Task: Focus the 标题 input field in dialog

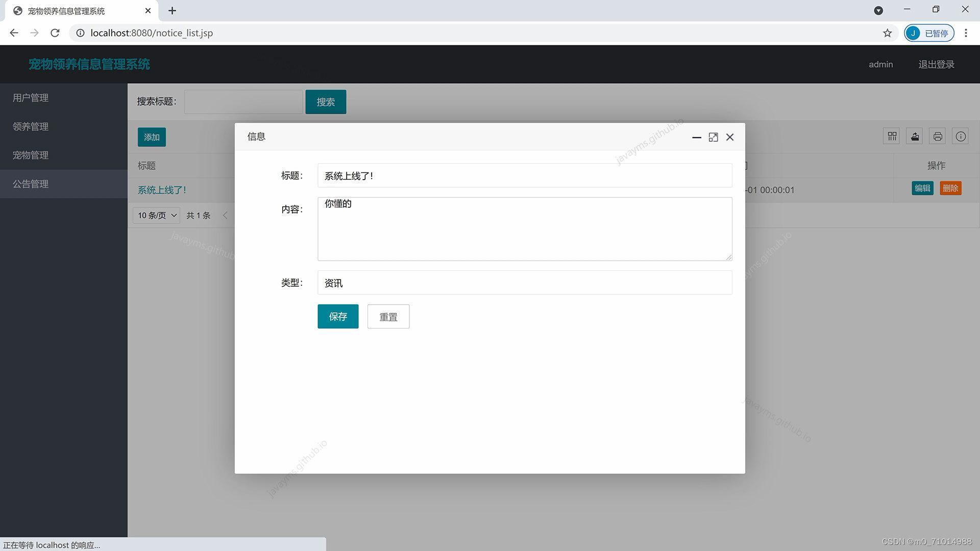Action: pos(525,176)
